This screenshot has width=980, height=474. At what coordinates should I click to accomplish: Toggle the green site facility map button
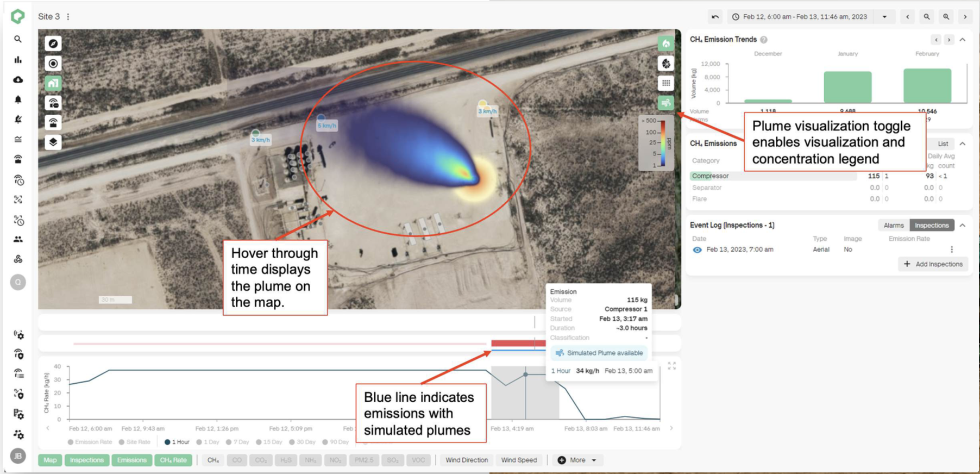tap(53, 83)
